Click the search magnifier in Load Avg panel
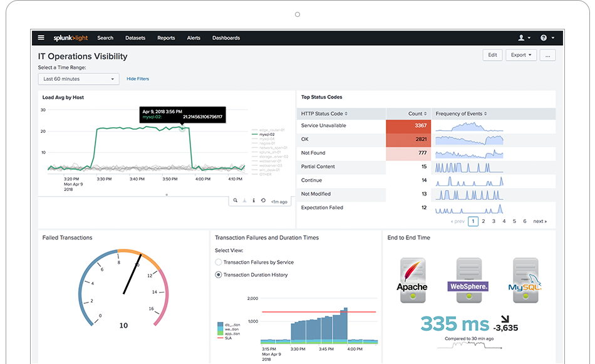The image size is (595, 364). [x=235, y=200]
